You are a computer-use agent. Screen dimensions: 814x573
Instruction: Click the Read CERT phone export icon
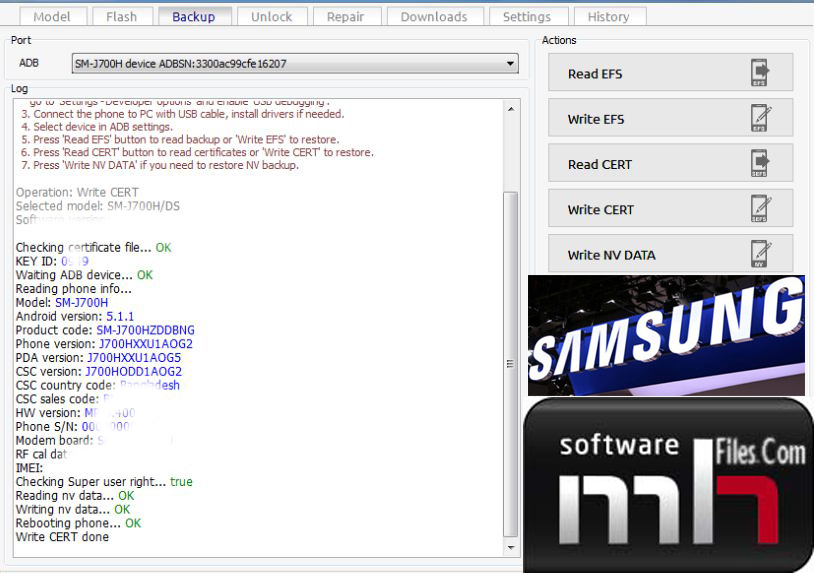(x=761, y=163)
